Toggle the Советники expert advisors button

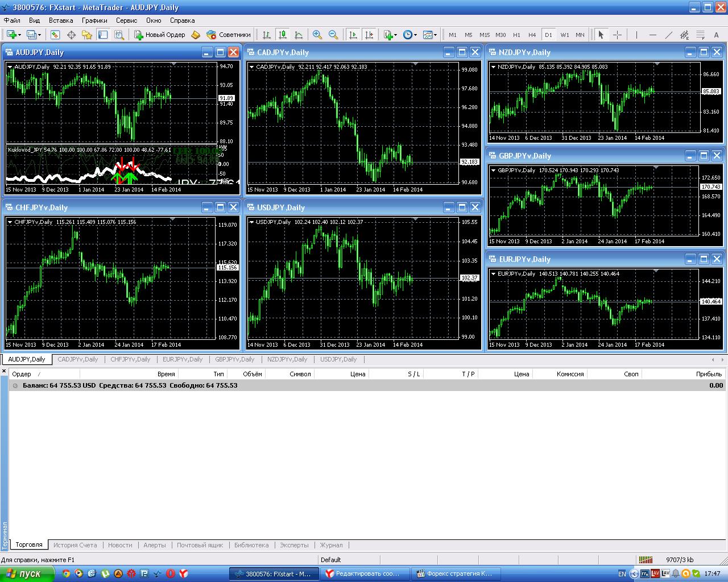coord(229,35)
